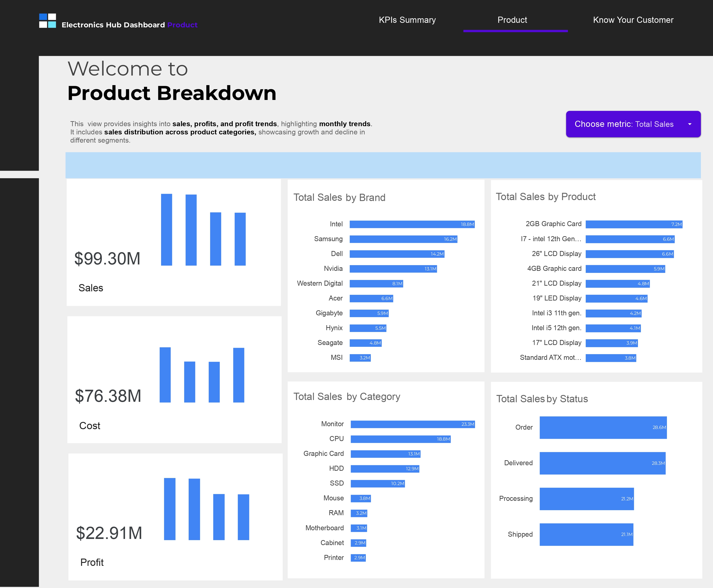Screen dimensions: 713x588
Task: Select the Intel brand bar
Action: click(x=412, y=224)
